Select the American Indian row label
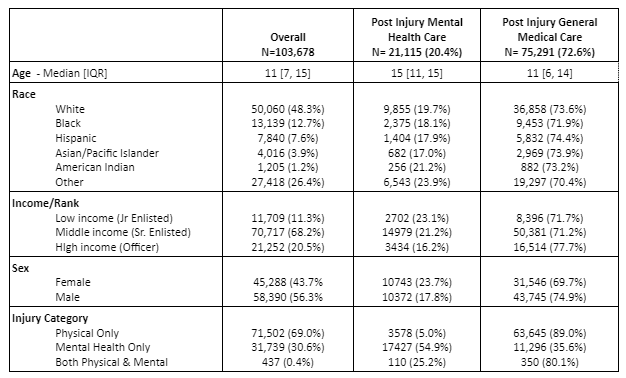626x378 pixels. pyautogui.click(x=95, y=167)
